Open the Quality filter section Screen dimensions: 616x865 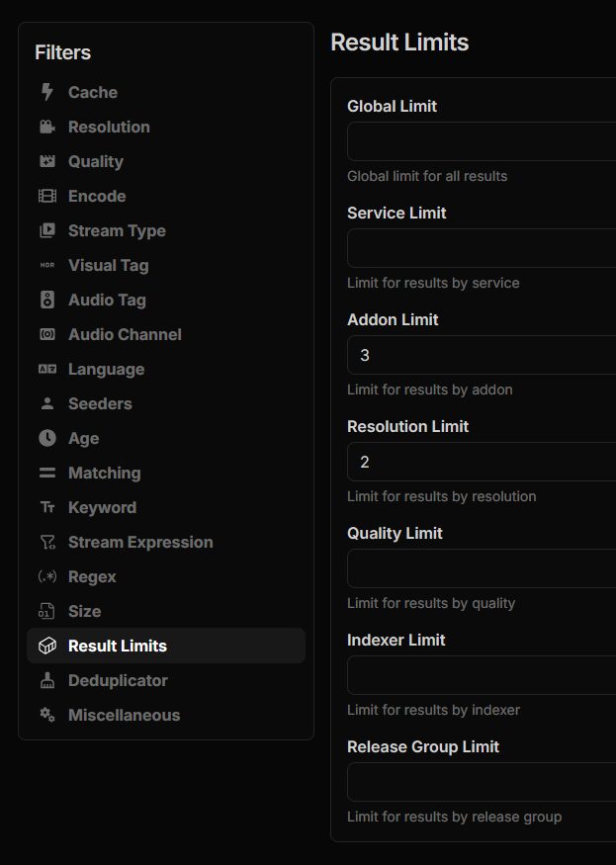[x=95, y=161]
